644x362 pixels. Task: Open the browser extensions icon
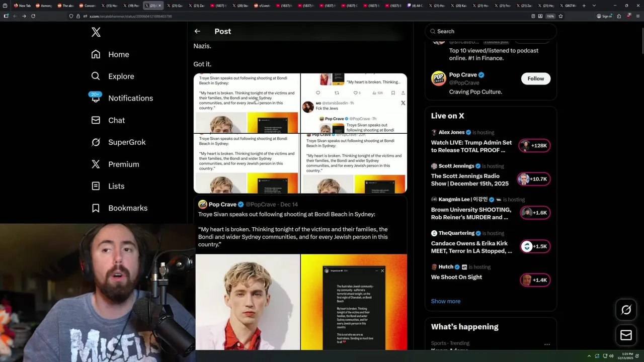click(x=619, y=16)
